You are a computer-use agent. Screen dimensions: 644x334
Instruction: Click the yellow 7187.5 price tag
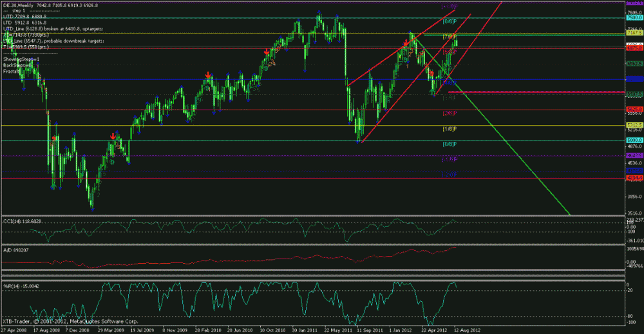(634, 32)
